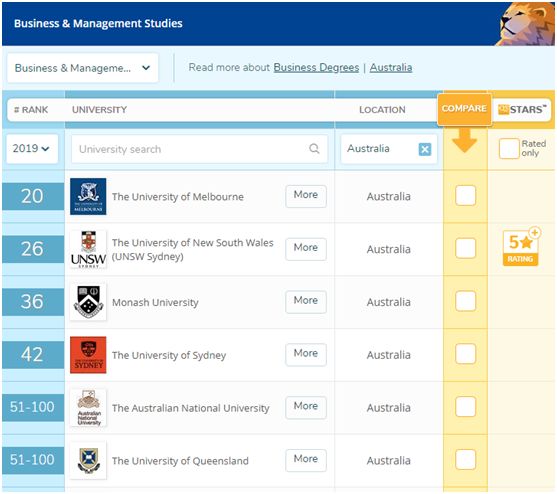This screenshot has width=557, height=494.
Task: Follow the Australia read-more link
Action: [391, 67]
